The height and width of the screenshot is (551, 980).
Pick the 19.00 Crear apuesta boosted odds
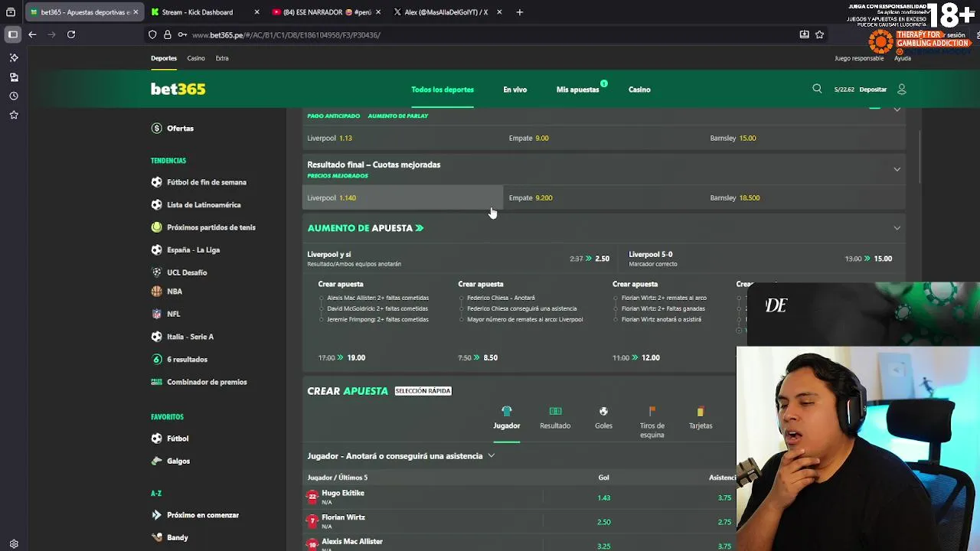click(356, 357)
